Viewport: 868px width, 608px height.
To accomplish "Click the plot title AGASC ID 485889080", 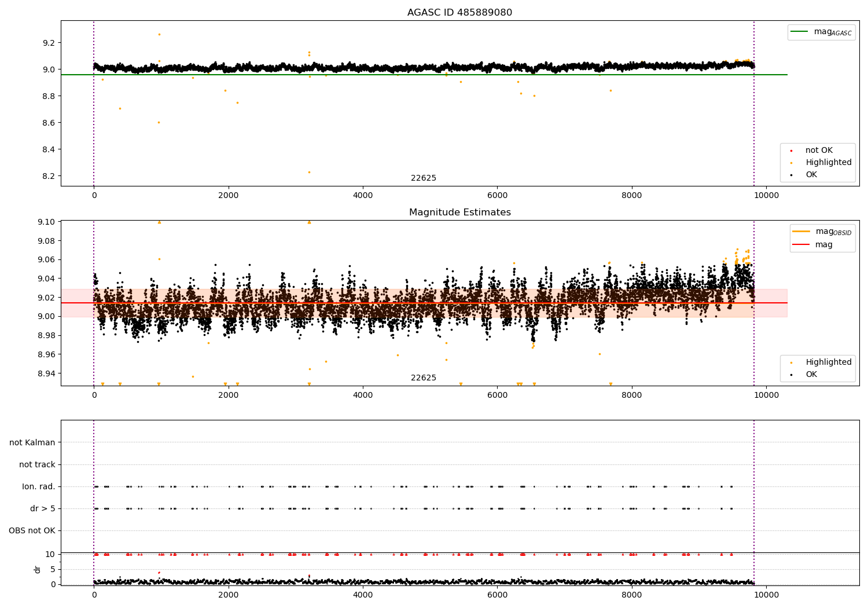I will pyautogui.click(x=459, y=13).
